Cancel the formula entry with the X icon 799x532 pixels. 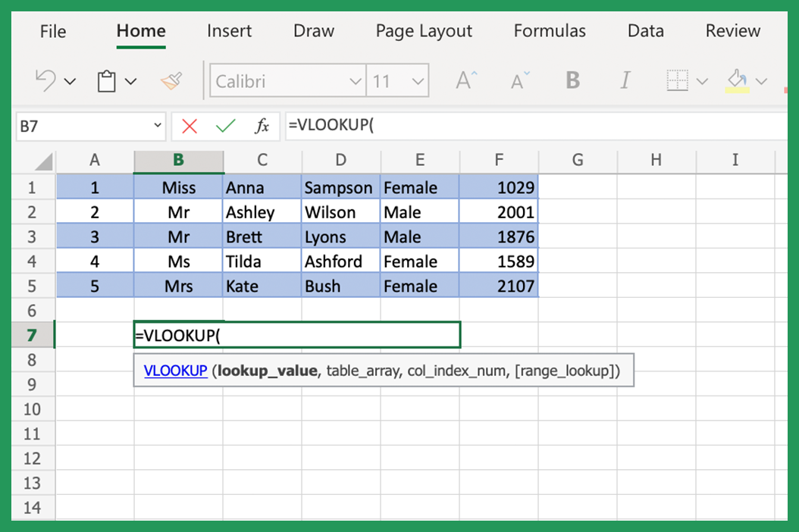pos(190,125)
